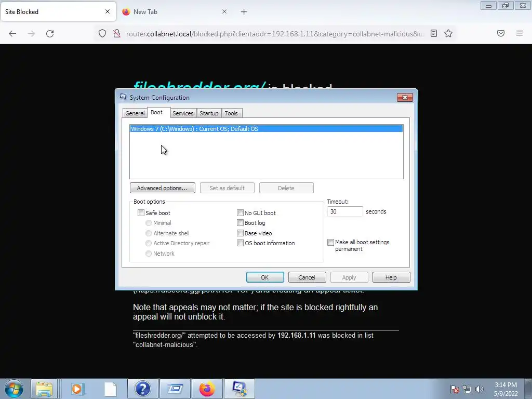Switch to the Tools tab
The width and height of the screenshot is (532, 399).
[231, 113]
